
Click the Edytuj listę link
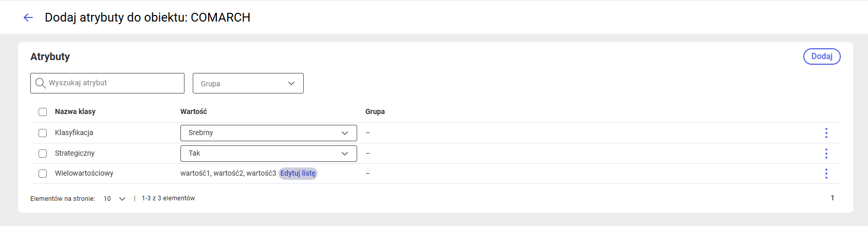(298, 174)
